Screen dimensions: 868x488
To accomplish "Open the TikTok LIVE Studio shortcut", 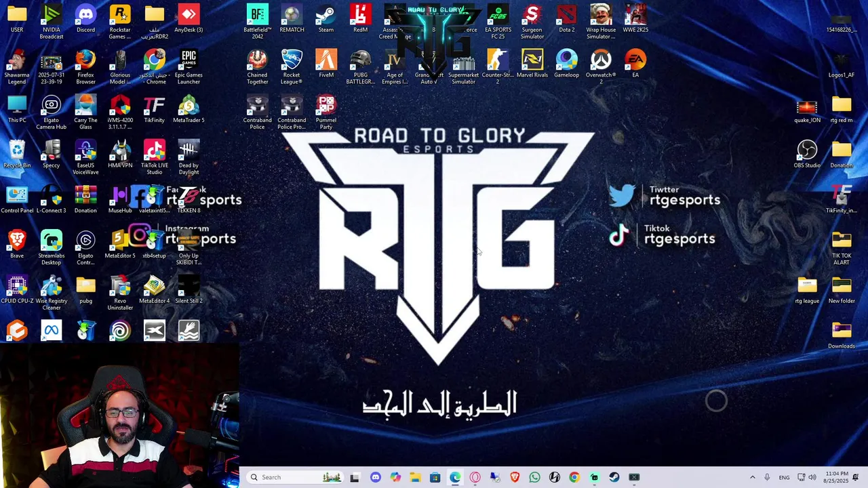I will (154, 157).
